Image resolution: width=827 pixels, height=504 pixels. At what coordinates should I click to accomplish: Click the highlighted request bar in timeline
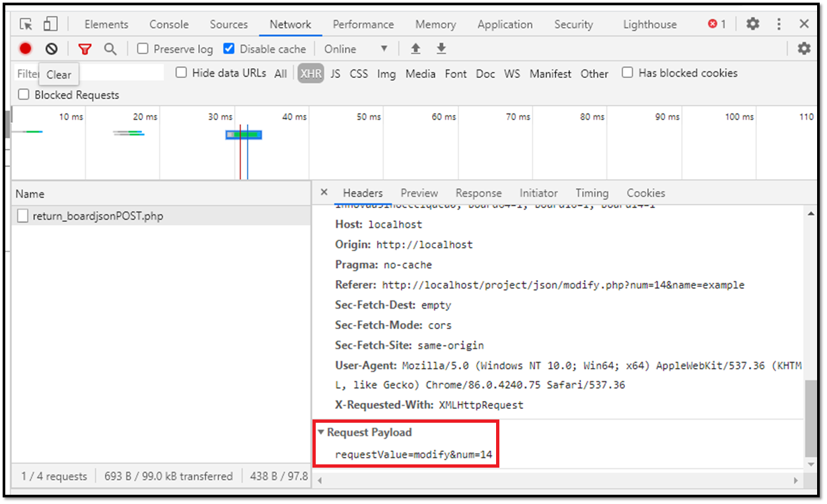[244, 135]
